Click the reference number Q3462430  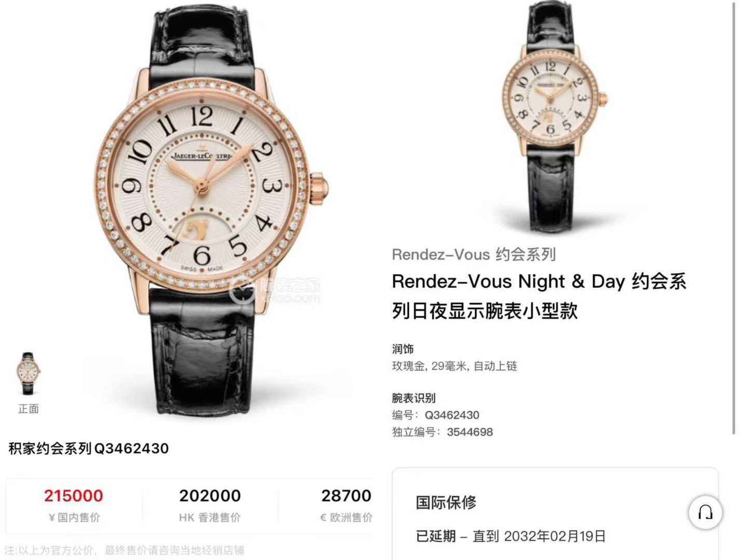tap(452, 415)
